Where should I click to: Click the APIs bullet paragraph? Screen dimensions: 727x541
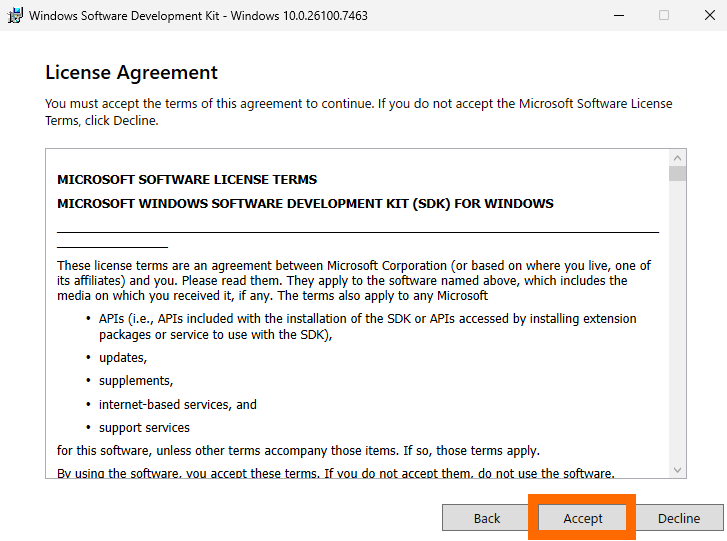click(x=367, y=326)
